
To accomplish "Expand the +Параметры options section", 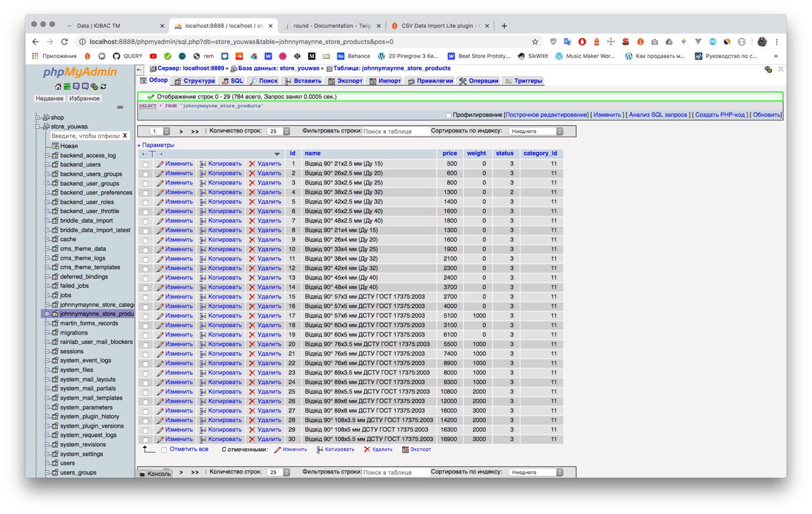I will [x=155, y=145].
